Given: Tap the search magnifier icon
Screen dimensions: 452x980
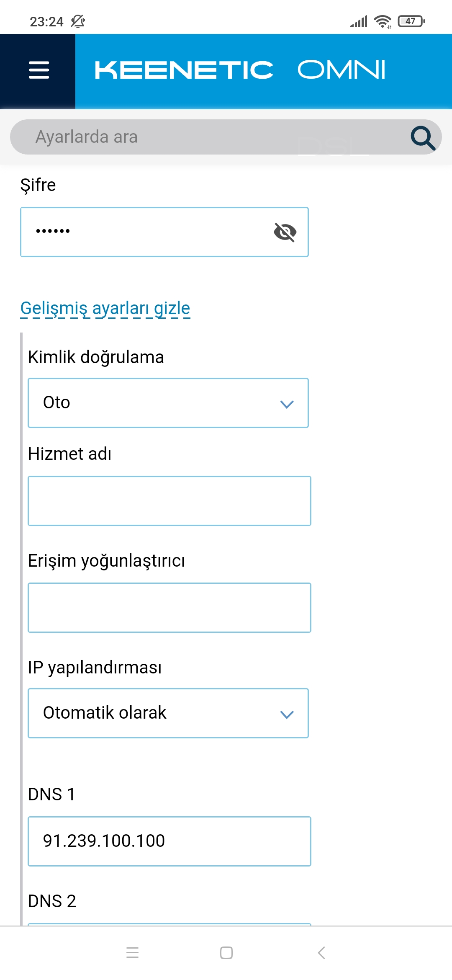Looking at the screenshot, I should 423,138.
